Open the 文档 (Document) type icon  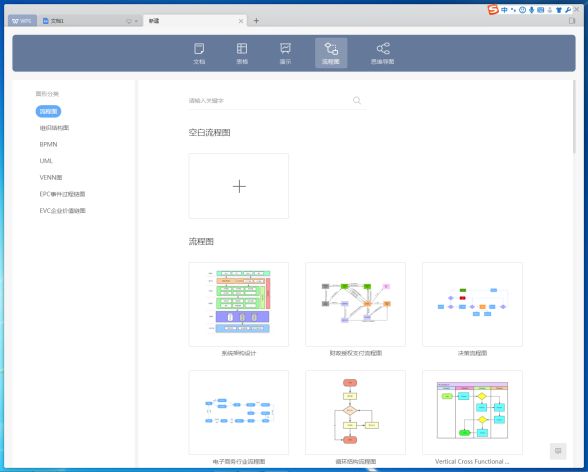[199, 53]
